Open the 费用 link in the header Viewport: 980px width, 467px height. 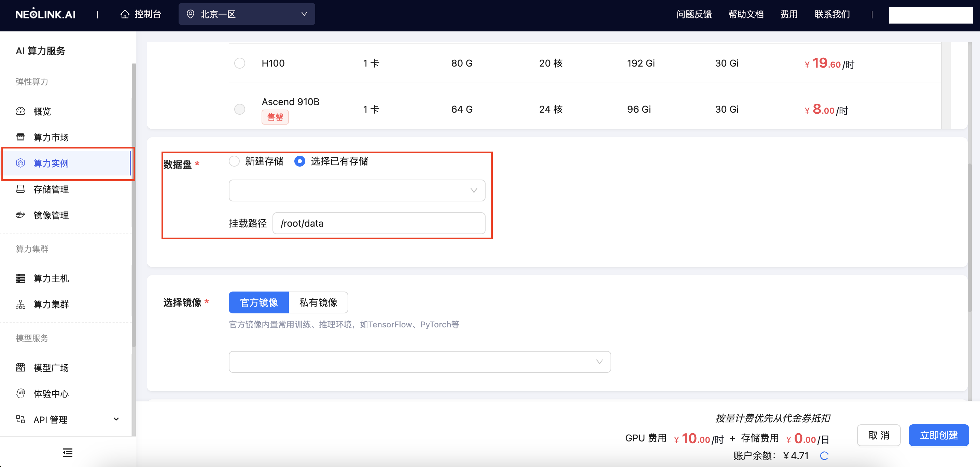coord(789,14)
